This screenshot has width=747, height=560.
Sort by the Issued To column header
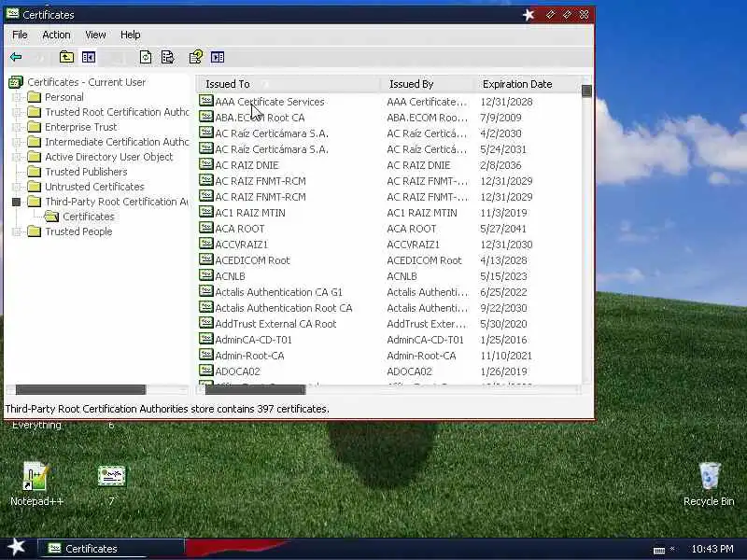(x=289, y=84)
